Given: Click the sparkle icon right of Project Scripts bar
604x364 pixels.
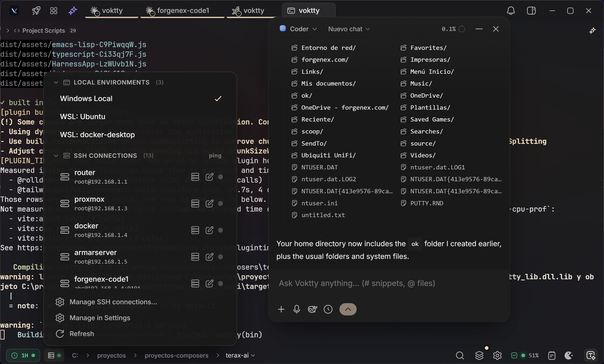Looking at the screenshot, I should [592, 30].
